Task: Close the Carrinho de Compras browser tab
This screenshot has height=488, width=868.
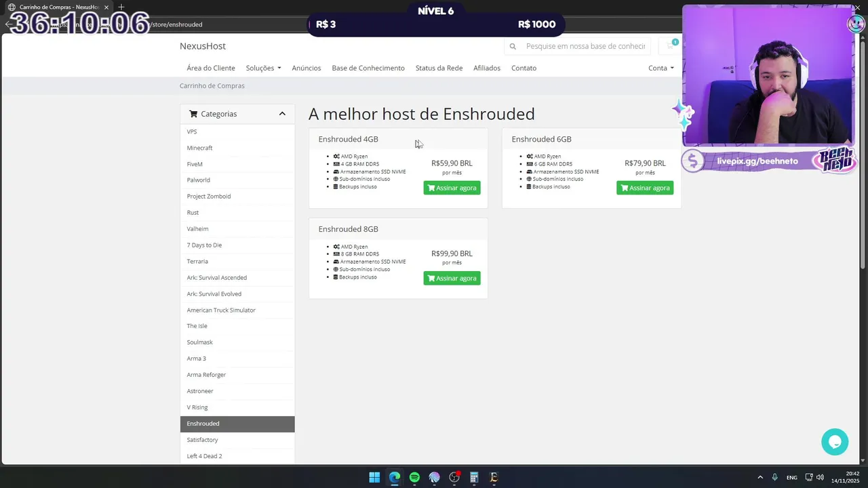Action: 106,7
